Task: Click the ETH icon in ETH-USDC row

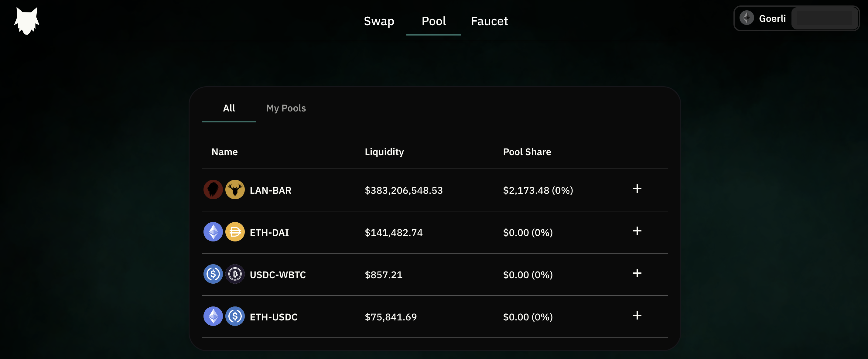Action: [x=213, y=316]
